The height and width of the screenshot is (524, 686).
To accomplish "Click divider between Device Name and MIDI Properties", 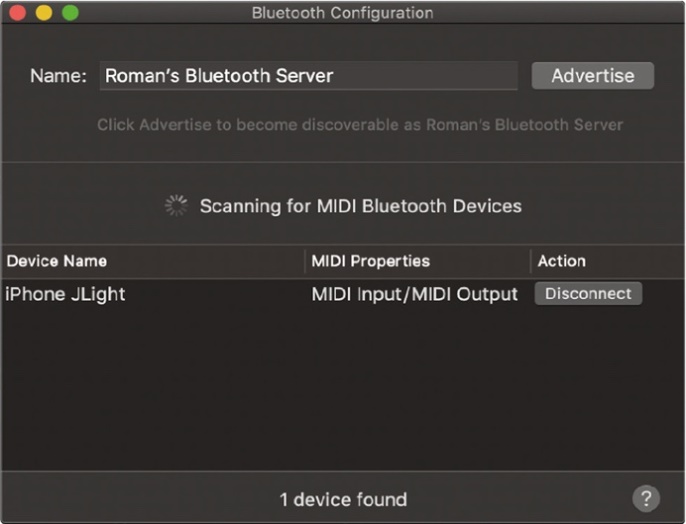I will click(304, 261).
